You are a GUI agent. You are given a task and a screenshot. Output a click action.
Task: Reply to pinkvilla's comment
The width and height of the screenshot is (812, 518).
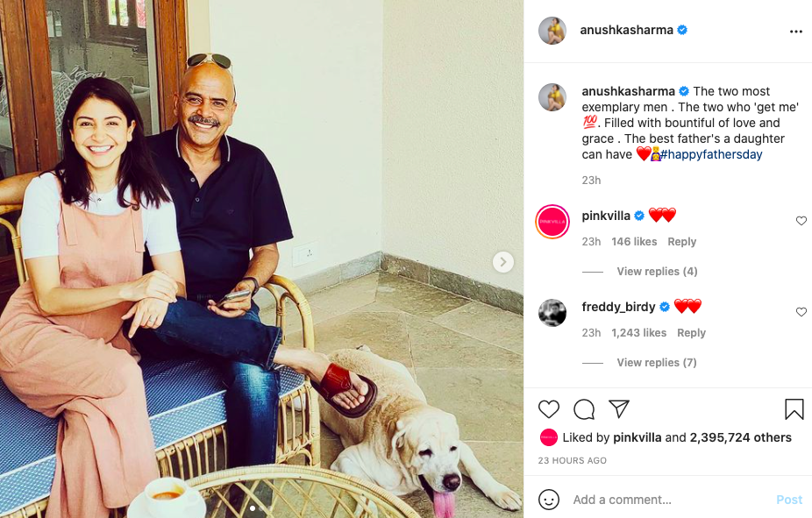pyautogui.click(x=681, y=242)
